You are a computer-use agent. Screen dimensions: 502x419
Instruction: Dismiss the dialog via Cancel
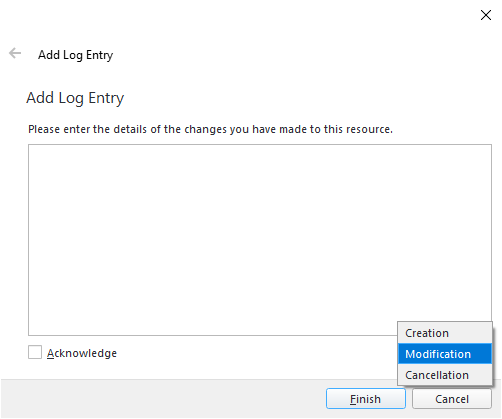click(x=452, y=399)
